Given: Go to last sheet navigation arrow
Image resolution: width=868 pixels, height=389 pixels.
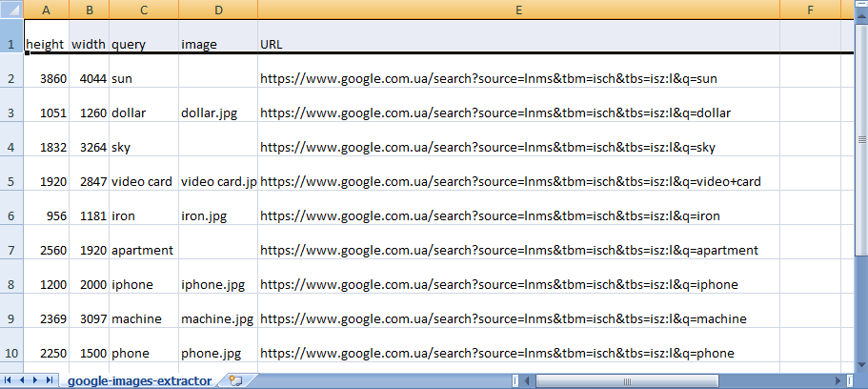Looking at the screenshot, I should [50, 380].
